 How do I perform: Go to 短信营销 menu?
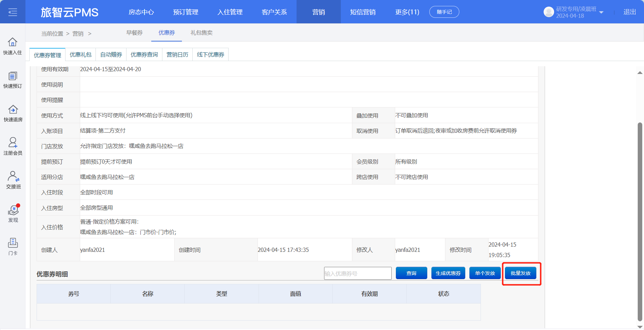click(x=363, y=12)
